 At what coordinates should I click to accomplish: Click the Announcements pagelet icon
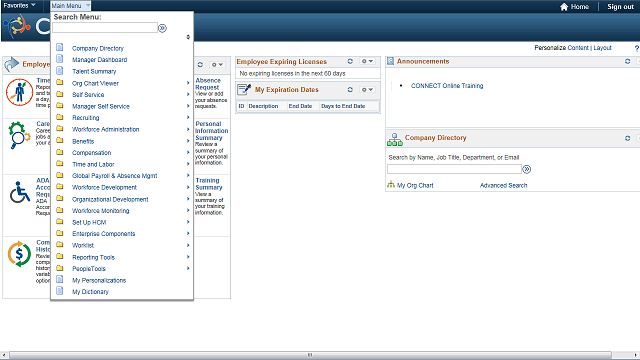tap(391, 61)
